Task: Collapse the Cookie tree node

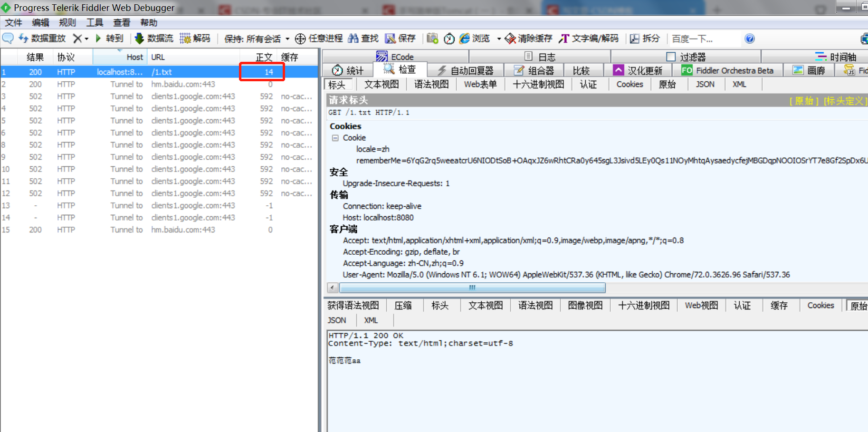Action: pos(334,137)
